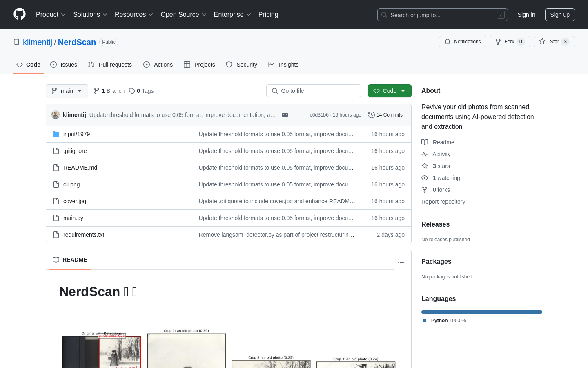Image resolution: width=588 pixels, height=368 pixels.
Task: Open the README.md file name
Action: click(x=80, y=168)
